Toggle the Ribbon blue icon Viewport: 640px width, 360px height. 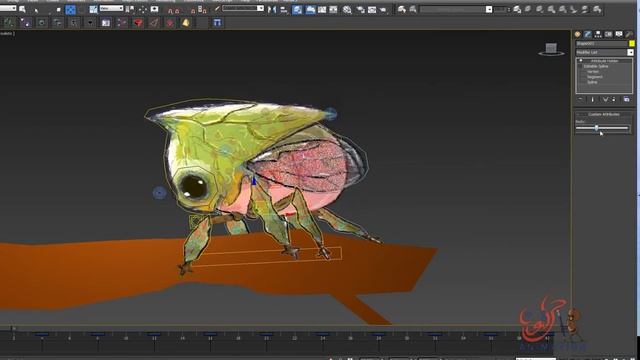tap(310, 9)
